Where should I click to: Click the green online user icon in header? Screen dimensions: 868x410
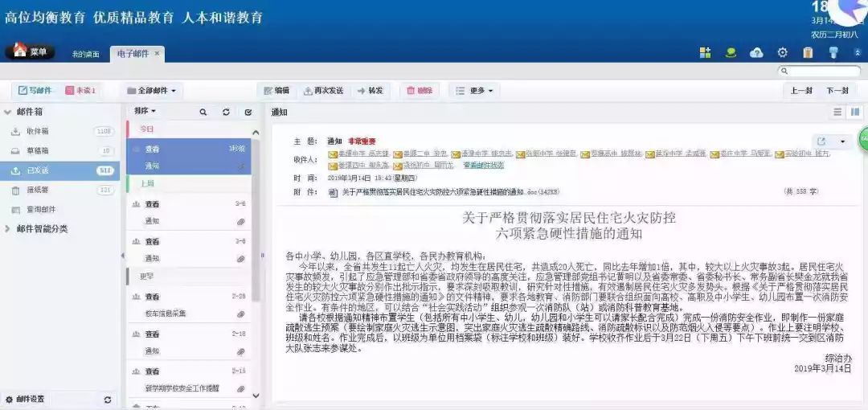pyautogui.click(x=731, y=52)
